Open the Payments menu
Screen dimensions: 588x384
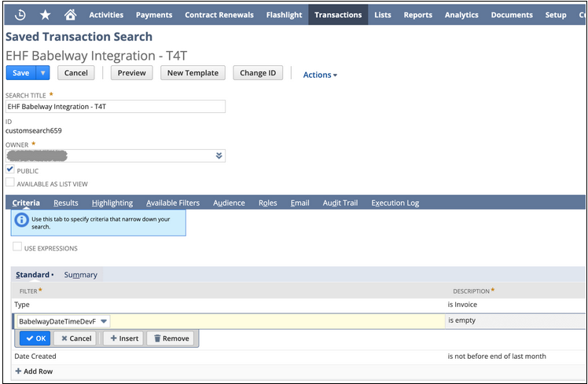[154, 15]
